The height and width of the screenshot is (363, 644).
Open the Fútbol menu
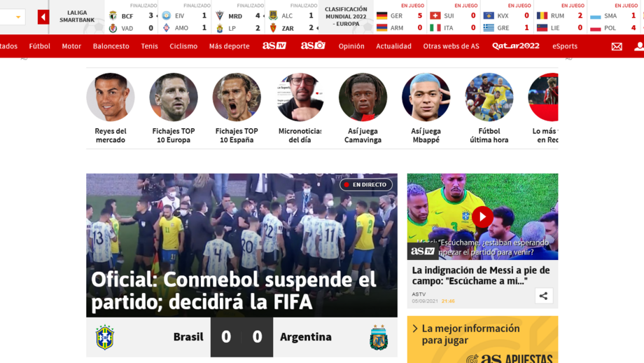(39, 46)
